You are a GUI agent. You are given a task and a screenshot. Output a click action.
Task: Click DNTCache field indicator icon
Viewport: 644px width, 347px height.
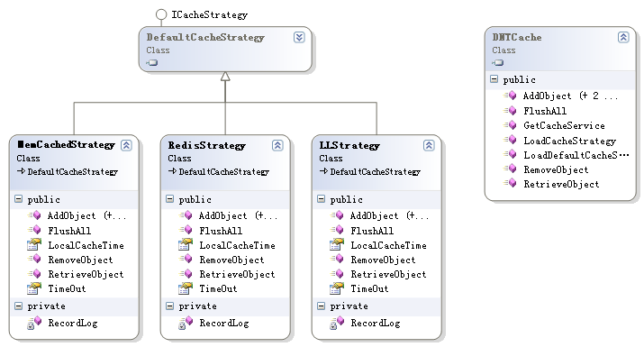tap(498, 62)
